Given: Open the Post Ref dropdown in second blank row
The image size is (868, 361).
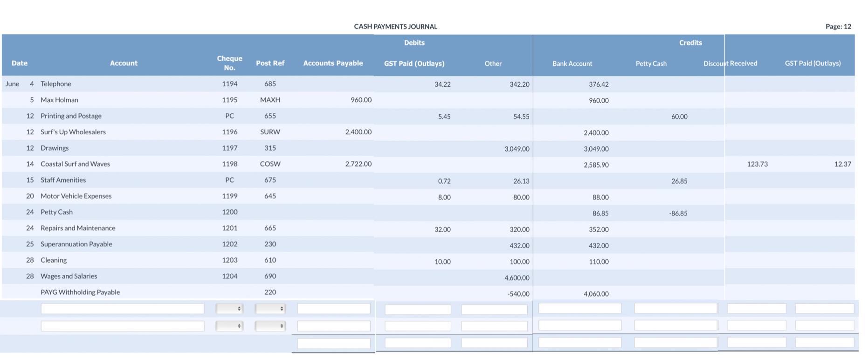Looking at the screenshot, I should 270,326.
